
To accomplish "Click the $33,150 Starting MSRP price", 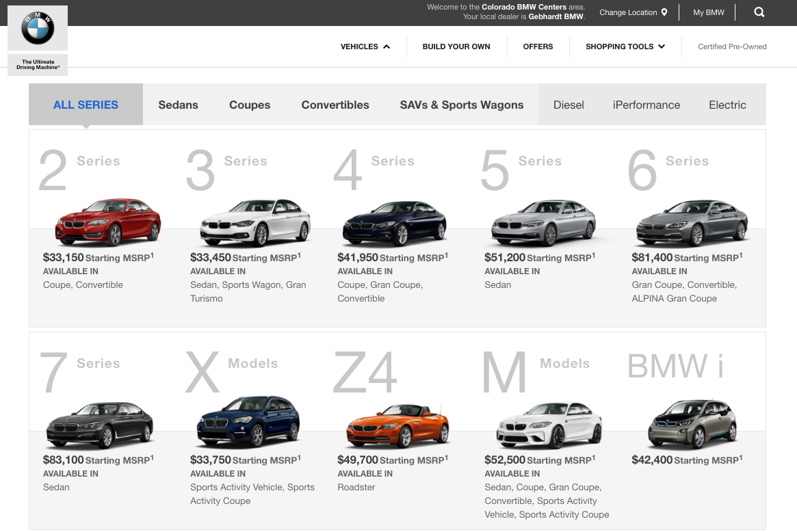I will pos(98,258).
